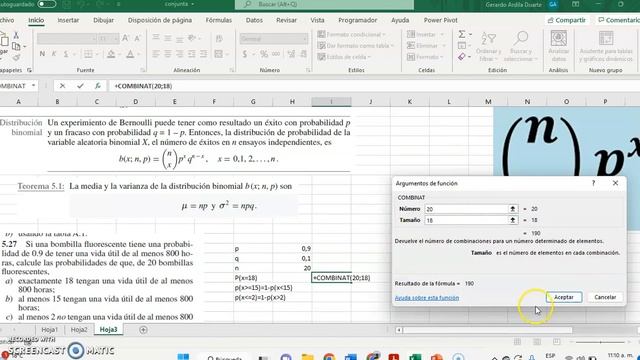
Task: Open File Explorer from the taskbar
Action: pos(308,357)
